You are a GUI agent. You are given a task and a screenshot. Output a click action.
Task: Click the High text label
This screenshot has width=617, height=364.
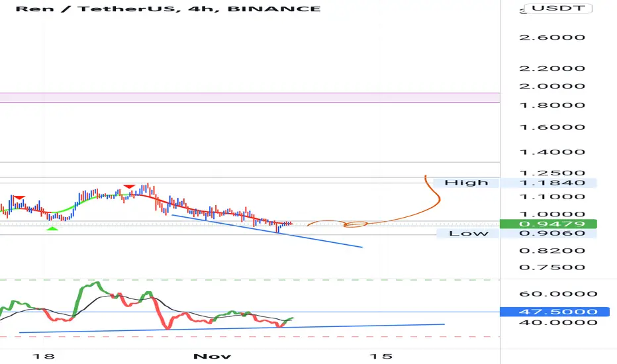(466, 183)
